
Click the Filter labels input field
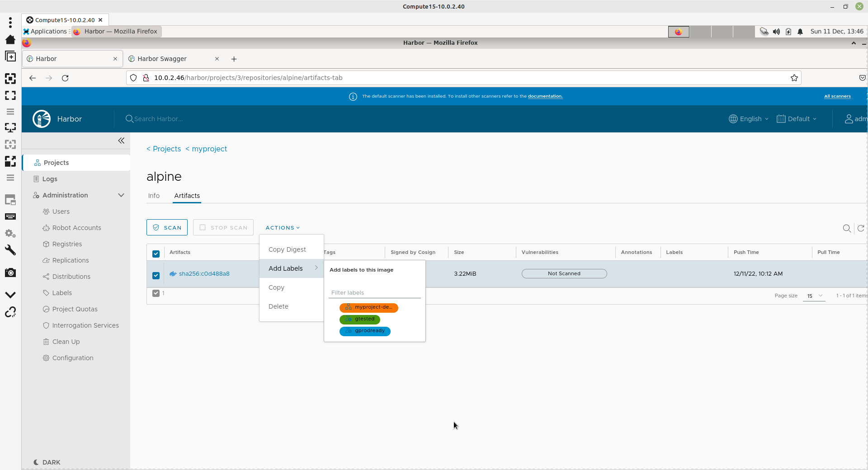pos(374,292)
